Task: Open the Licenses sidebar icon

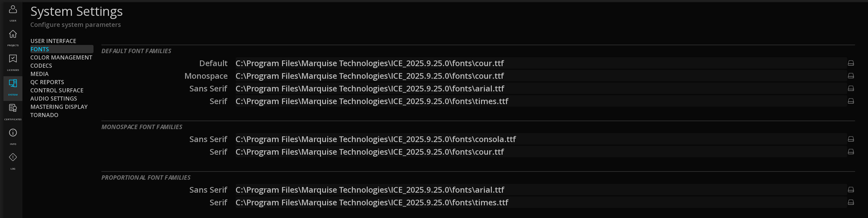Action: 13,59
